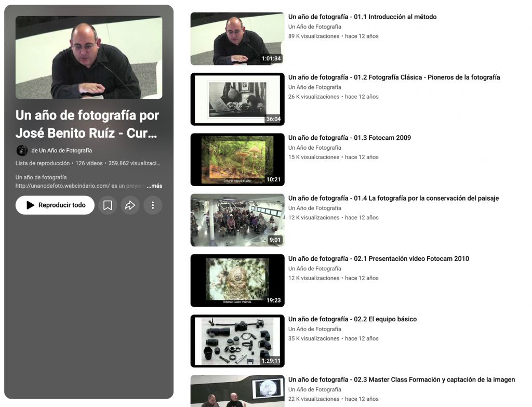Click the 1:29:11 duration badge
This screenshot has height=407, width=532.
(x=271, y=361)
